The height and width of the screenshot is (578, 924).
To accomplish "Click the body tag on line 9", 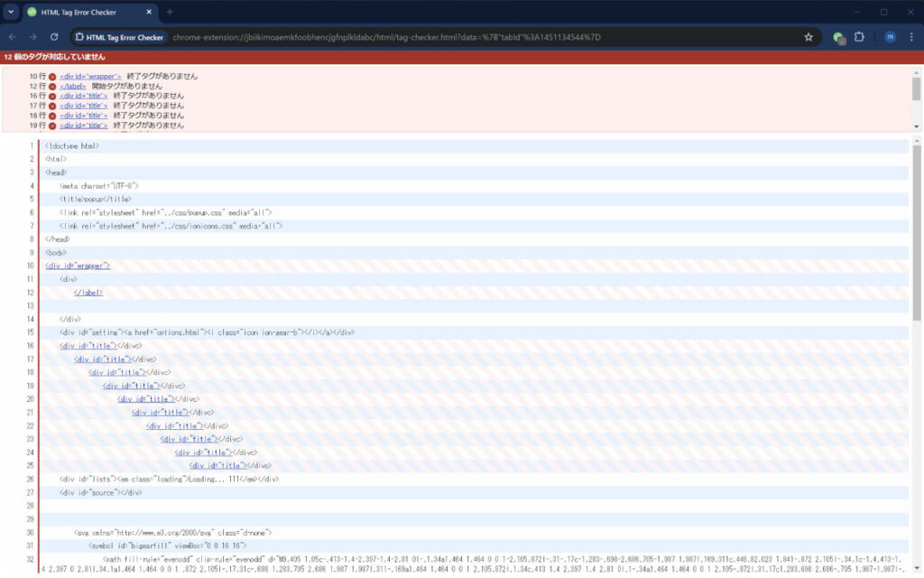I will [x=56, y=253].
